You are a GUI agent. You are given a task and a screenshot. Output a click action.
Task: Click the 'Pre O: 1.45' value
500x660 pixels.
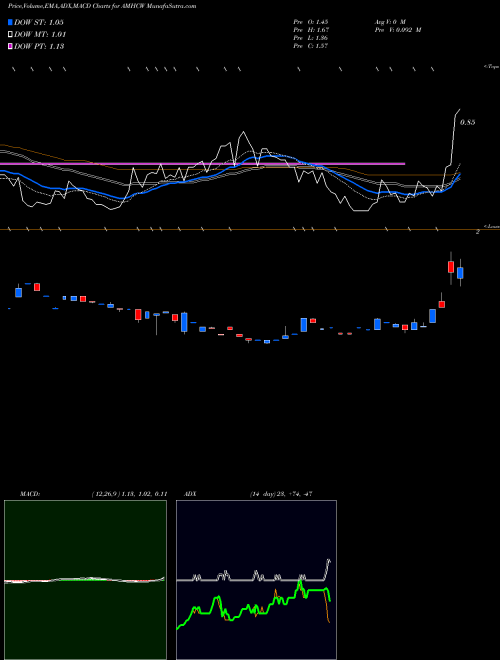pos(311,21)
